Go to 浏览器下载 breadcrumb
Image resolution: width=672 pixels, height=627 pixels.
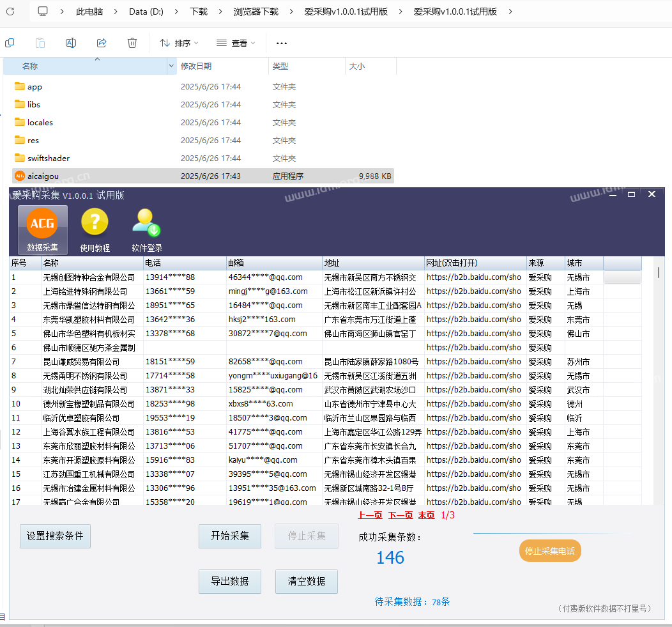click(x=256, y=12)
